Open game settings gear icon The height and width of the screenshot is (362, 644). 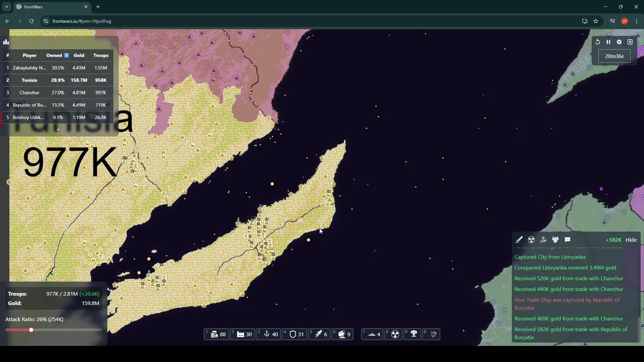[619, 42]
